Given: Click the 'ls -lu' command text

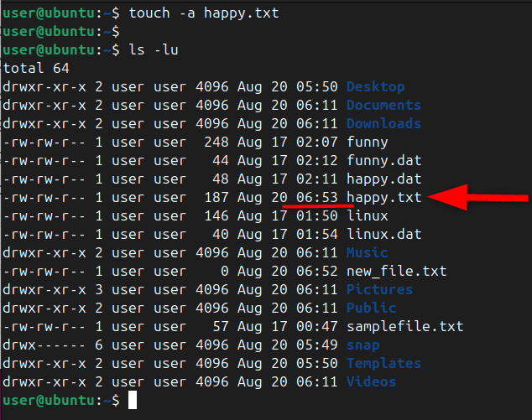Looking at the screenshot, I should click(x=154, y=49).
